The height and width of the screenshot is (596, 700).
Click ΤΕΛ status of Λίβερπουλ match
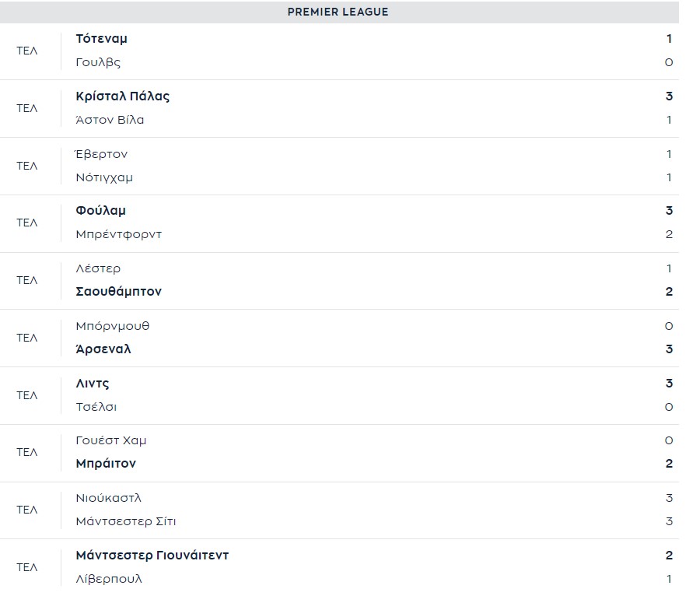(27, 567)
